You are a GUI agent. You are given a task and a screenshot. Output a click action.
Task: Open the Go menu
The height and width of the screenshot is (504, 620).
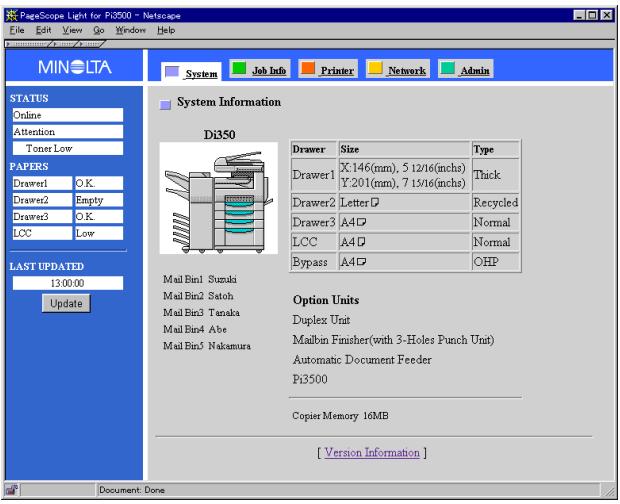(x=99, y=30)
